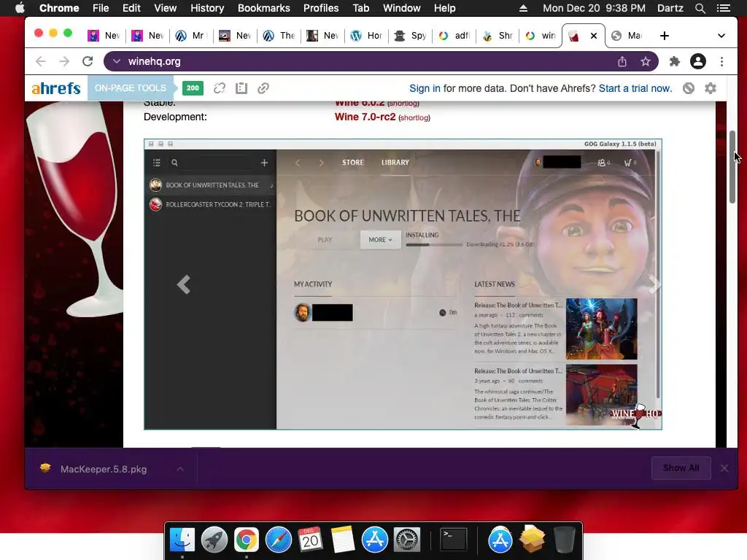Viewport: 747px width, 560px height.
Task: Reload the winehq.org page
Action: pos(88,61)
